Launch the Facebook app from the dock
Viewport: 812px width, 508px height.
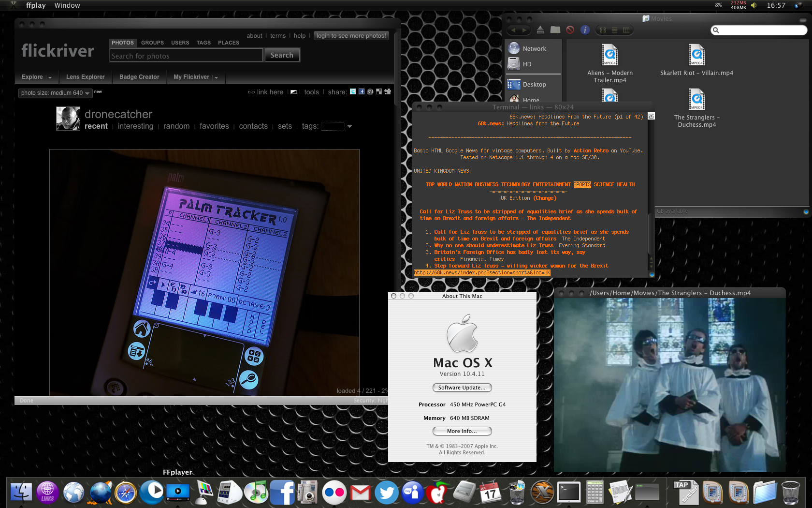[282, 493]
